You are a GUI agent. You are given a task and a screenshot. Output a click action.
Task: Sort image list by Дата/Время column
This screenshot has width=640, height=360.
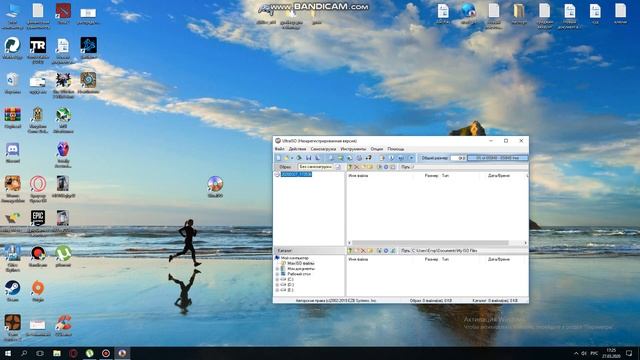tap(498, 176)
